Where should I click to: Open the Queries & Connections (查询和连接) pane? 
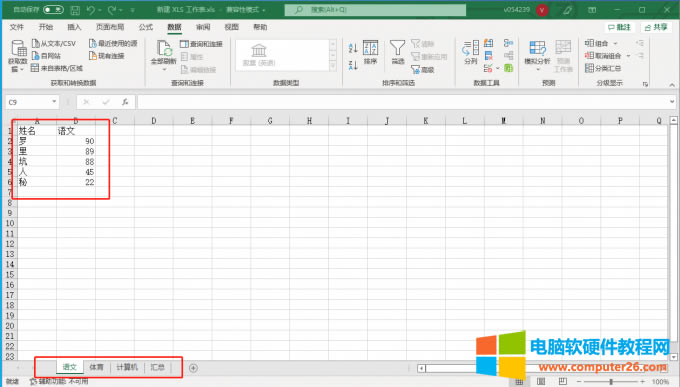201,44
